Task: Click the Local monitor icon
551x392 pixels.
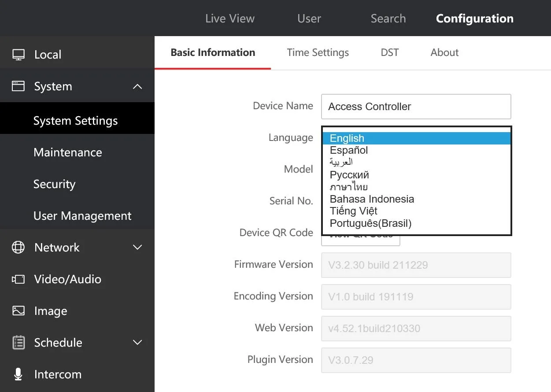Action: pyautogui.click(x=18, y=55)
